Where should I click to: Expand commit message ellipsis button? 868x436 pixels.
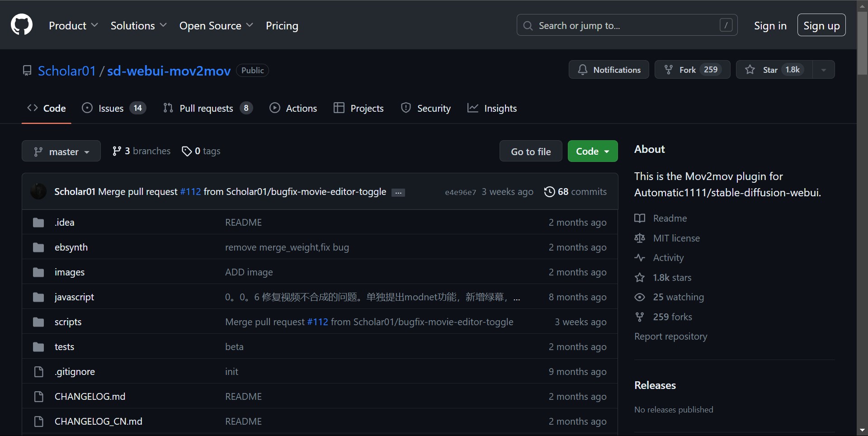tap(398, 193)
